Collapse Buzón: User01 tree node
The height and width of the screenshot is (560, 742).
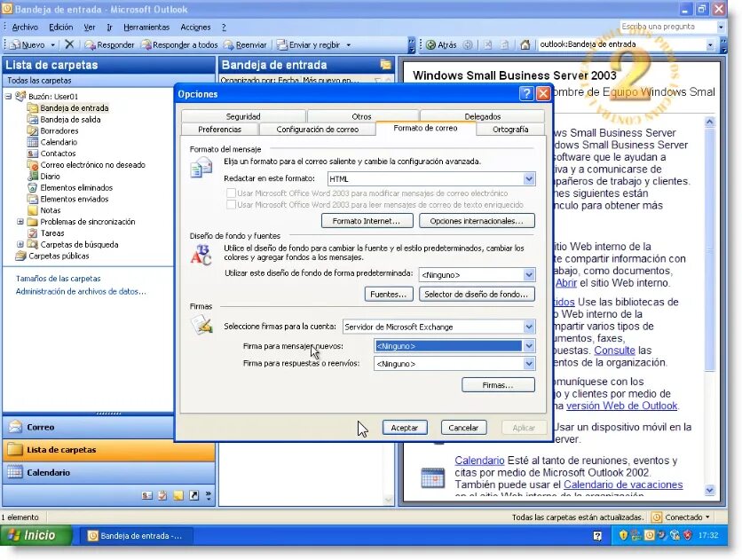(x=9, y=96)
